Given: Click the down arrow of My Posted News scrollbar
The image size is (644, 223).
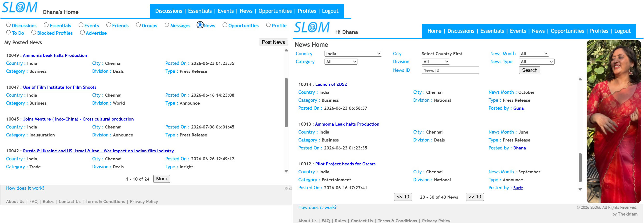Looking at the screenshot, I should coord(286,171).
